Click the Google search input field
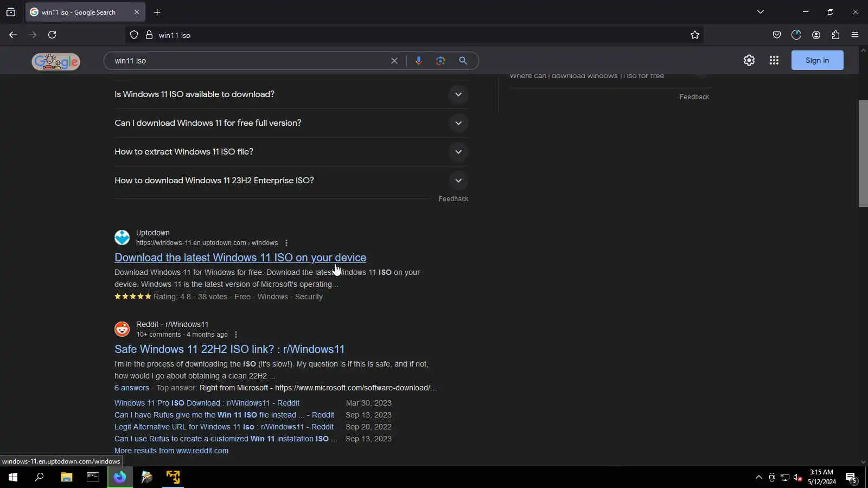The width and height of the screenshot is (868, 488). point(250,61)
